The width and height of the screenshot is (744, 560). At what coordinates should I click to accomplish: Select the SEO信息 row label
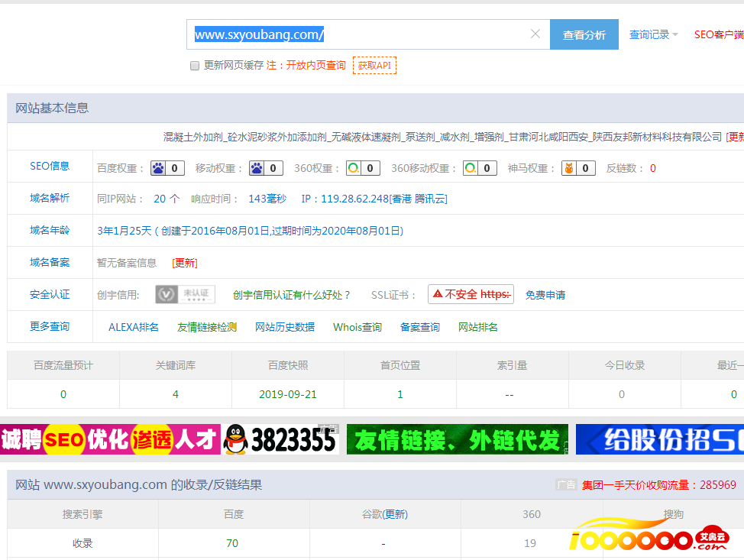(50, 166)
